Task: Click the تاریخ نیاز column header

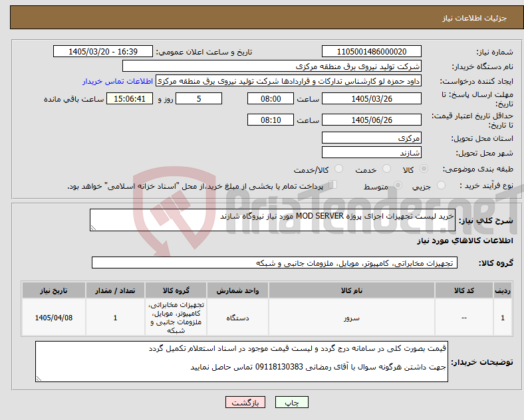Action: (54, 290)
